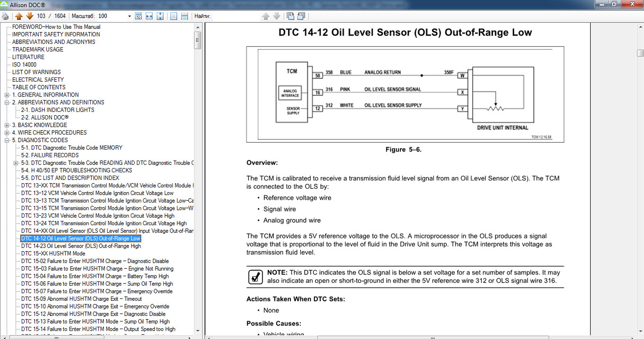Click the fit-to-height icon

point(160,16)
